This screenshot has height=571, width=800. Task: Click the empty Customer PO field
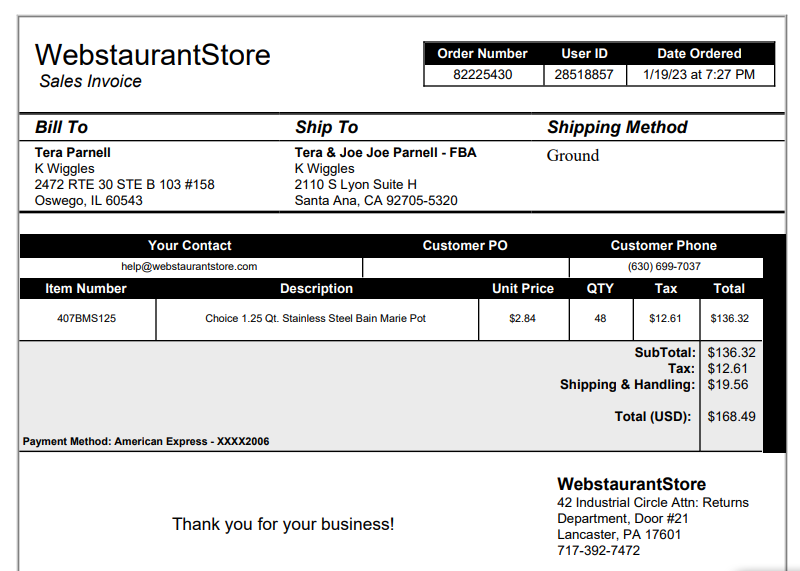pyautogui.click(x=466, y=267)
